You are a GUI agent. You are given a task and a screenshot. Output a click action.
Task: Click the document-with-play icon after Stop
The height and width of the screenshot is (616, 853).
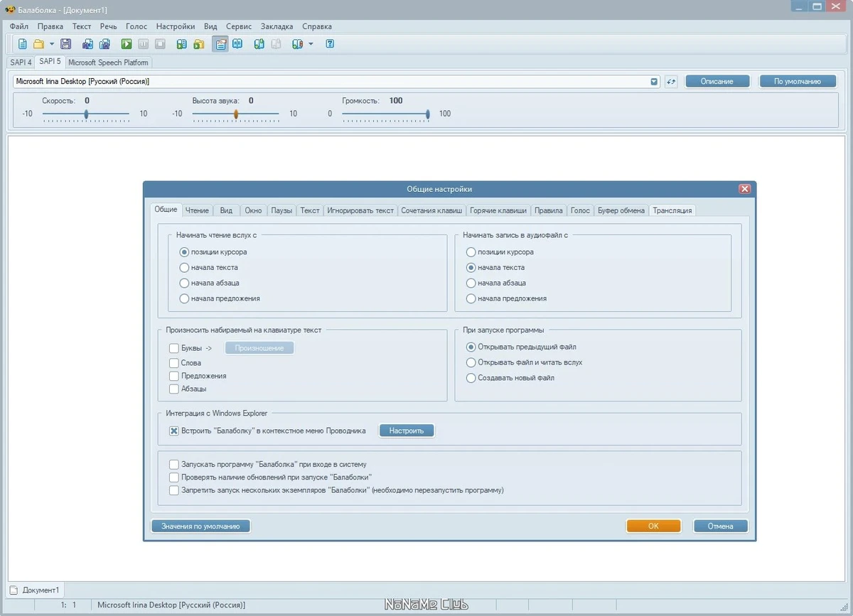point(182,44)
